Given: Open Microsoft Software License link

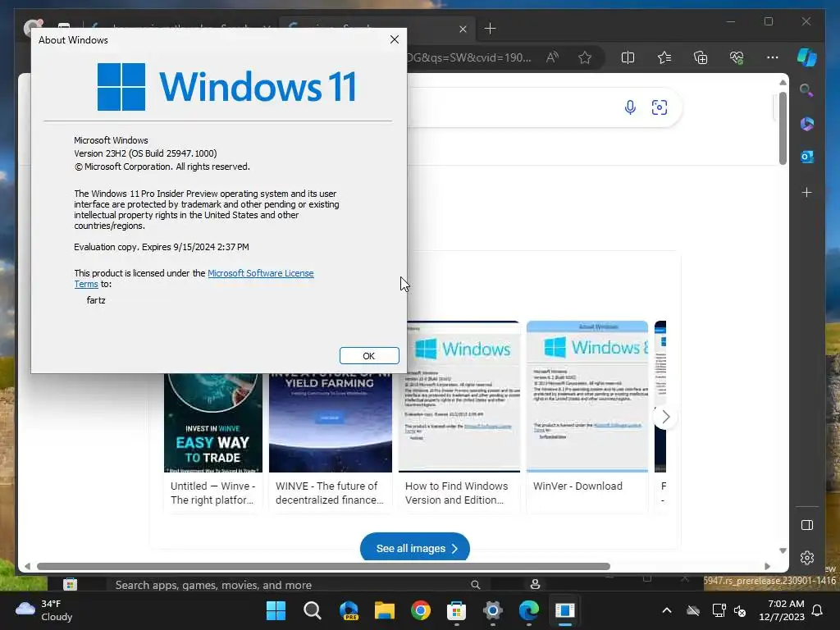Looking at the screenshot, I should pyautogui.click(x=260, y=273).
